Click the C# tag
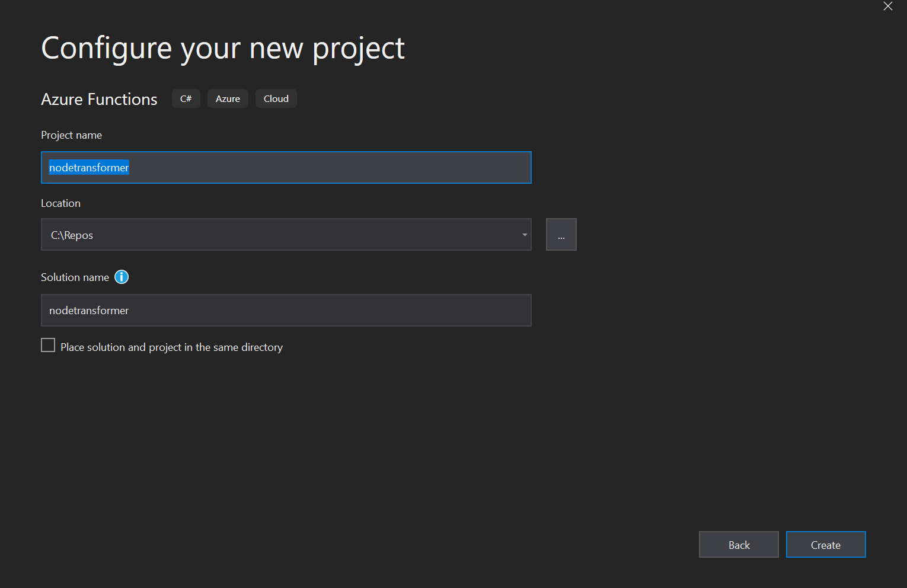Screen dimensions: 907x588 (186, 98)
